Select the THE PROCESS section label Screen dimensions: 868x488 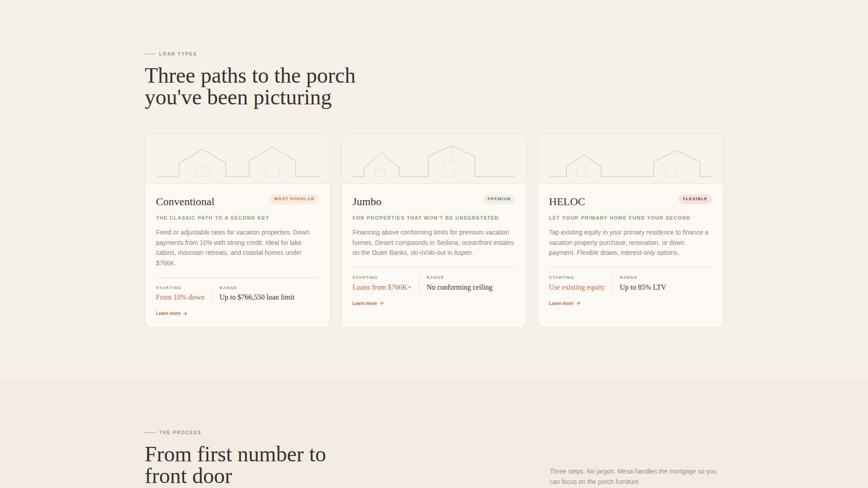(179, 432)
